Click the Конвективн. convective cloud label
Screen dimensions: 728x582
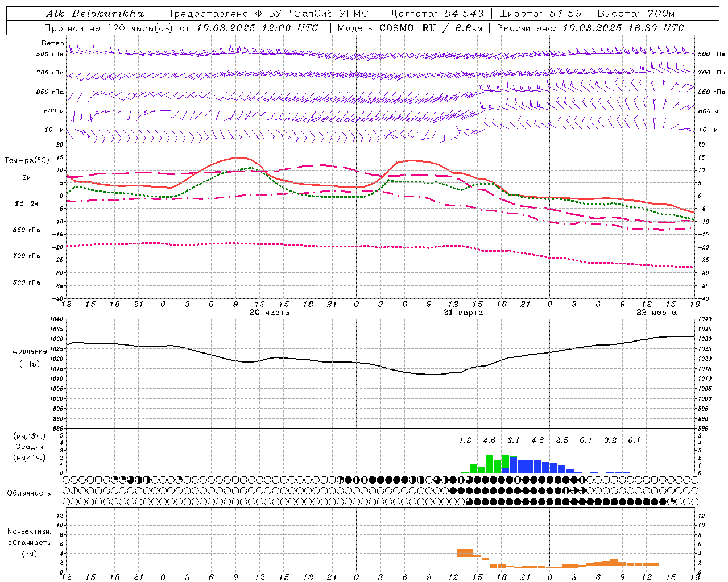tap(30, 531)
